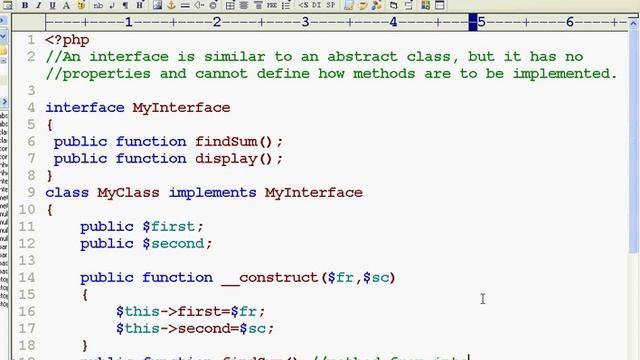The image size is (640, 360).
Task: Insert SPAN tag 'SP' icon
Action: (331, 5)
